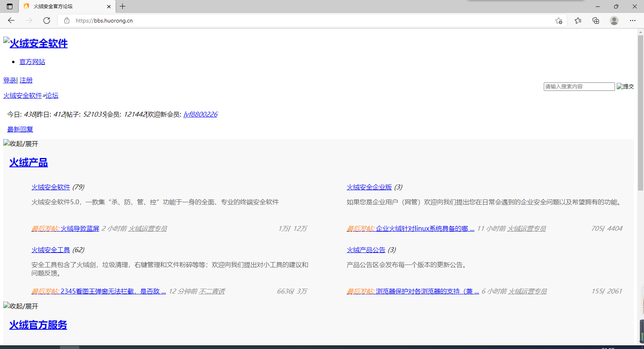Open 论坛 breadcrumb link
The height and width of the screenshot is (349, 644).
(52, 95)
